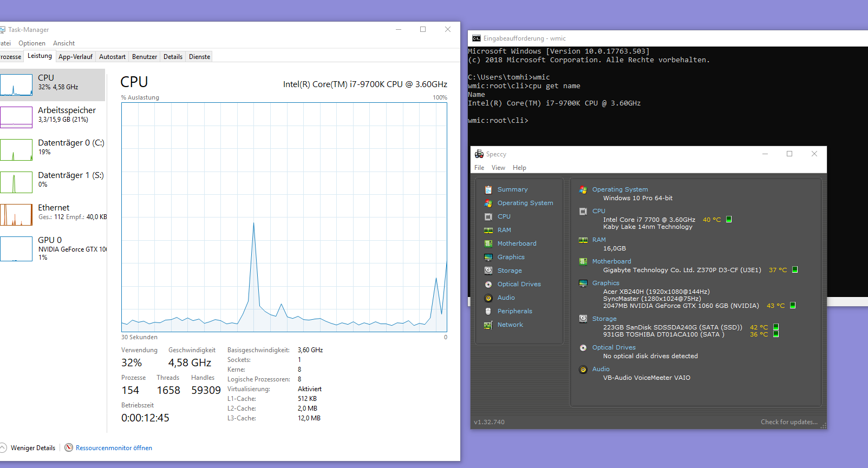Select the Leistung tab
868x468 pixels.
click(x=40, y=56)
